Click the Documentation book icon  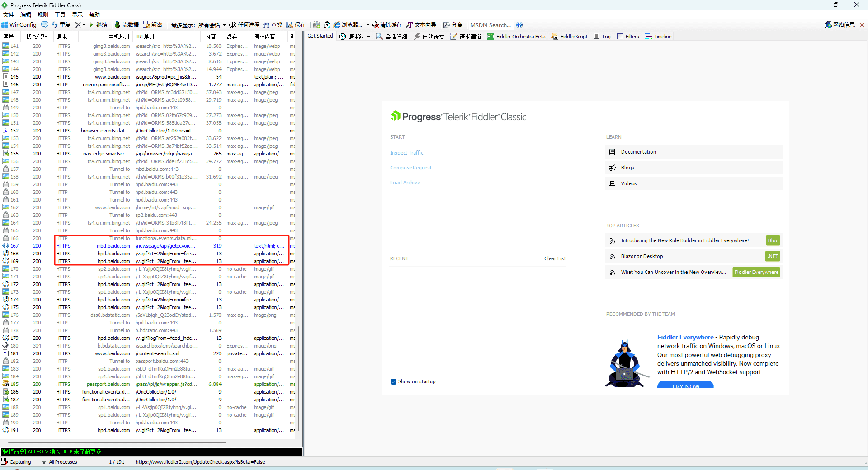click(612, 152)
